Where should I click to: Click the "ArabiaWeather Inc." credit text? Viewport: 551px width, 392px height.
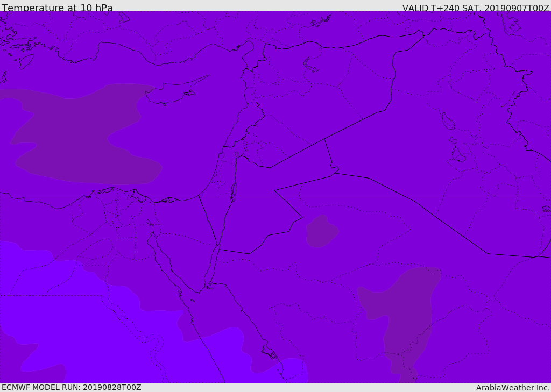pos(513,388)
